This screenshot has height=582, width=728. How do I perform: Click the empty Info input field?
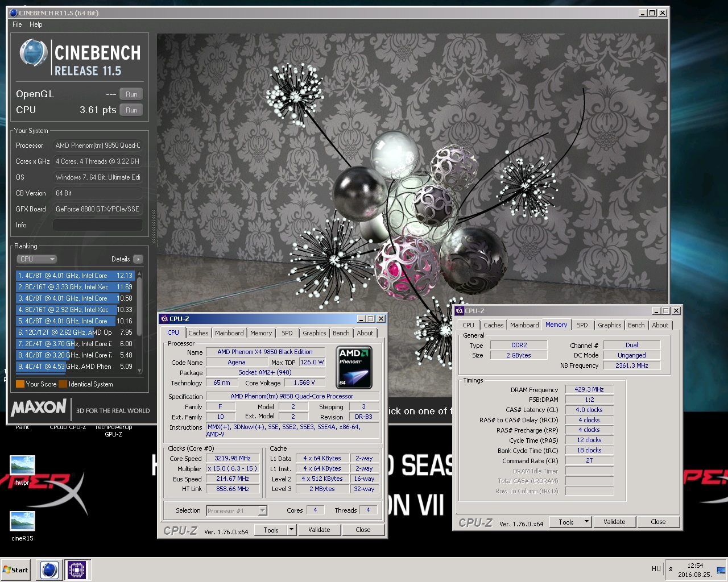pos(97,225)
